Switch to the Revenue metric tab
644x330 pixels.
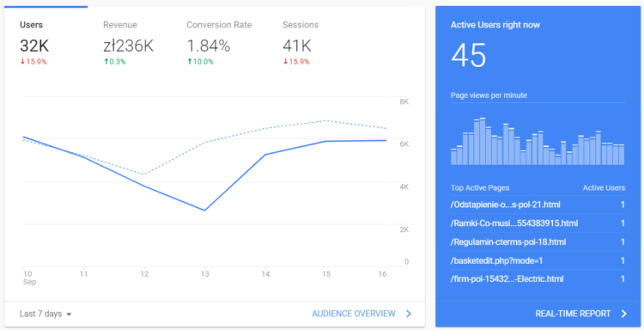[129, 44]
